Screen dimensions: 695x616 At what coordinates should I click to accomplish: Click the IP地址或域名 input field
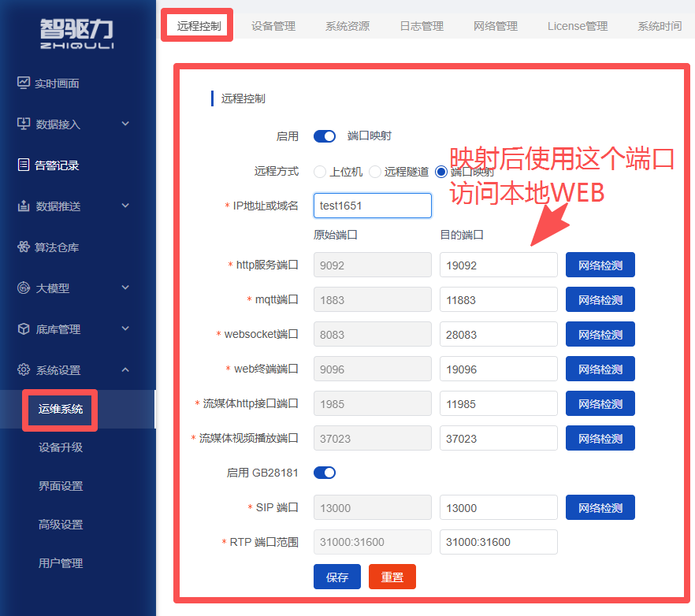372,206
